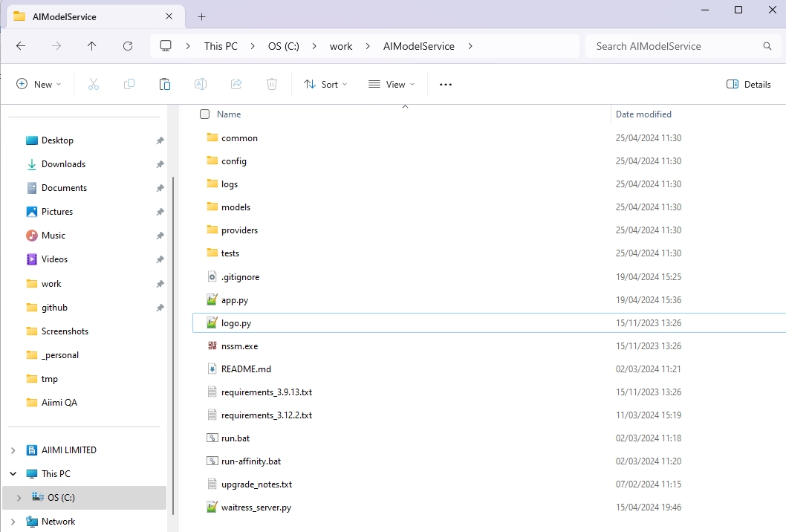Click the Delete trash can icon
Screen dimensions: 786x532
(272, 85)
